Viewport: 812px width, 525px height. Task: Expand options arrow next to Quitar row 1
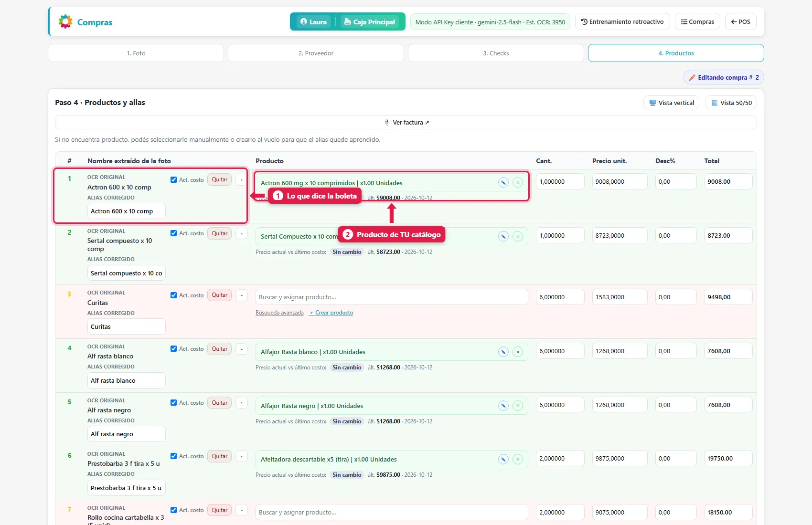click(242, 180)
